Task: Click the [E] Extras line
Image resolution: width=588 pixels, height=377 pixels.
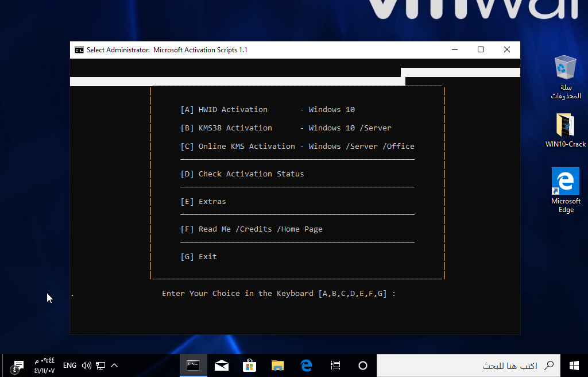Action: [x=203, y=202]
